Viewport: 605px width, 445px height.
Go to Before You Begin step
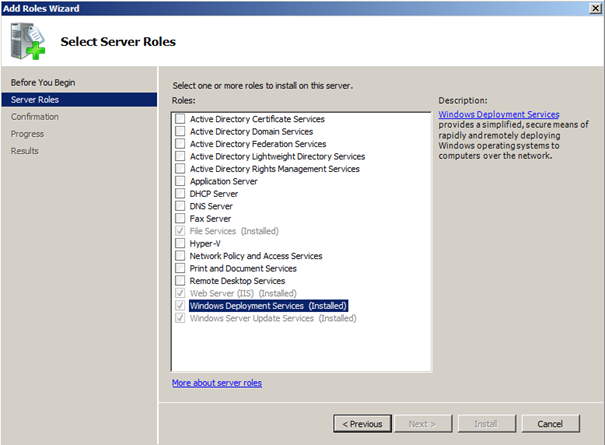tap(43, 83)
